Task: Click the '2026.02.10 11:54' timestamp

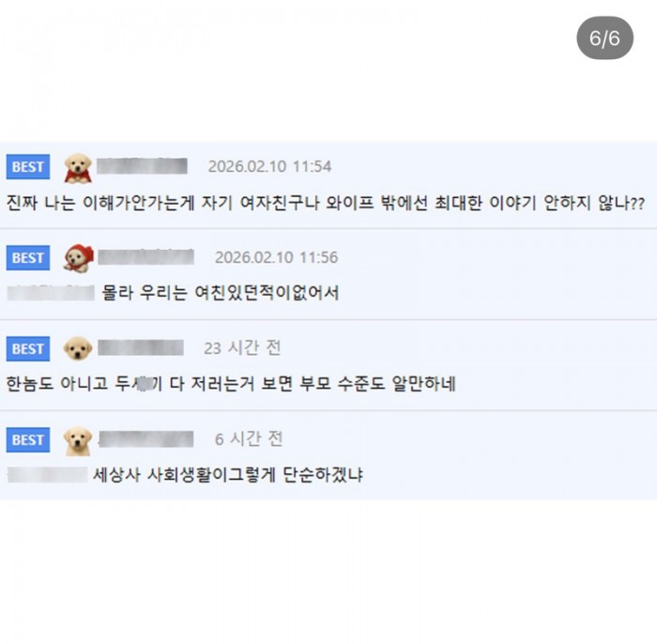Action: tap(269, 167)
